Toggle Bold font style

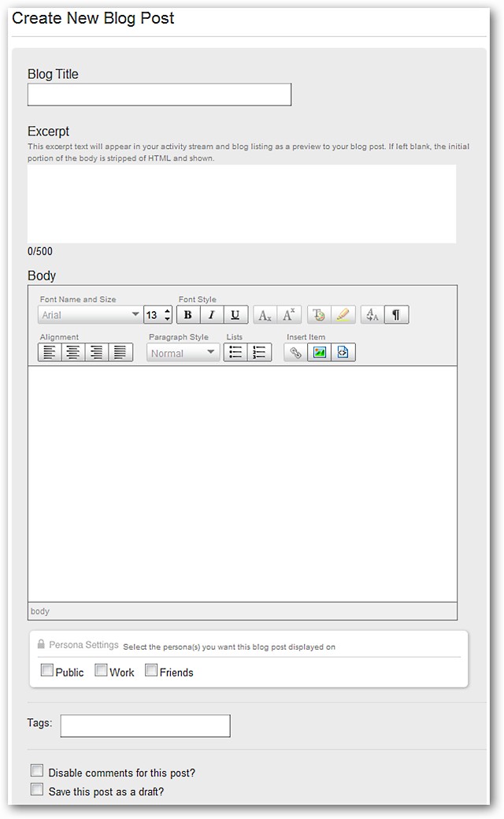point(188,315)
